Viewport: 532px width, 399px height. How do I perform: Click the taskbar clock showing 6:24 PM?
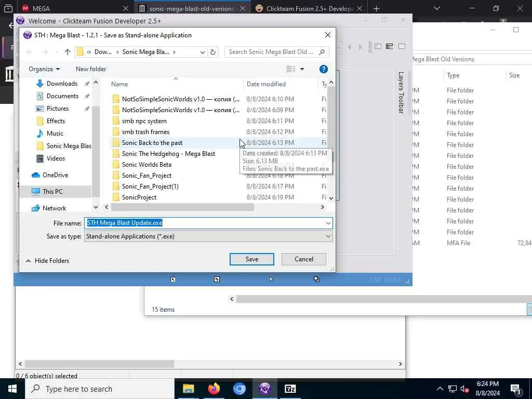[x=487, y=389]
